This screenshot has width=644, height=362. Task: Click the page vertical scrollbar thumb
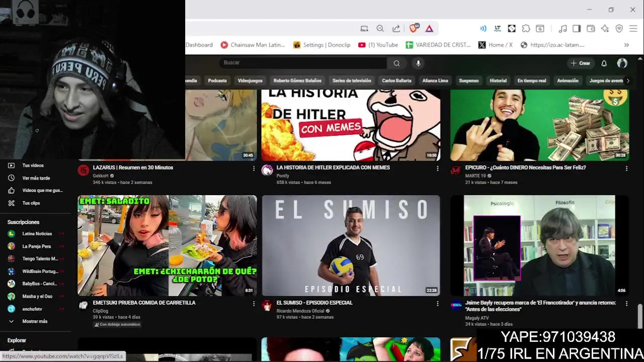[x=640, y=316]
